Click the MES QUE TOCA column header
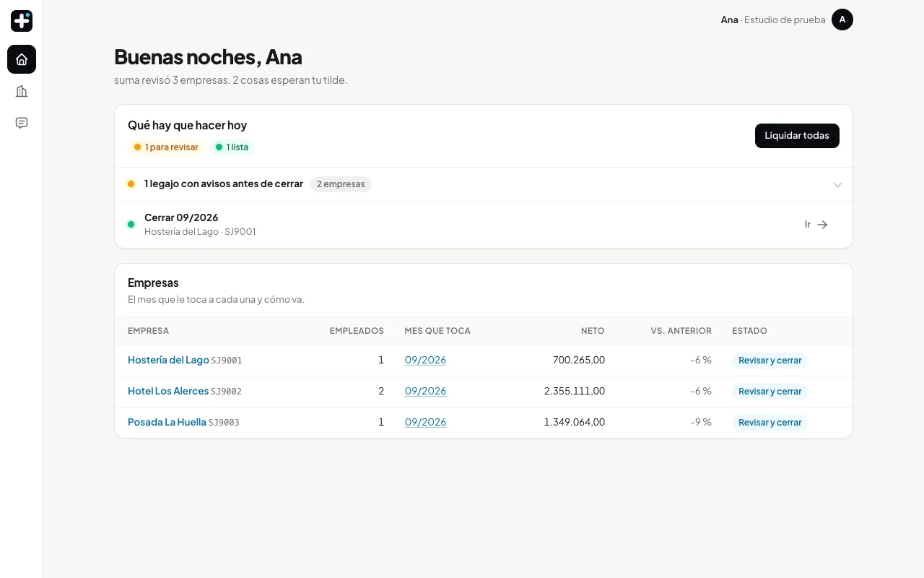Viewport: 924px width, 578px height. [x=437, y=331]
